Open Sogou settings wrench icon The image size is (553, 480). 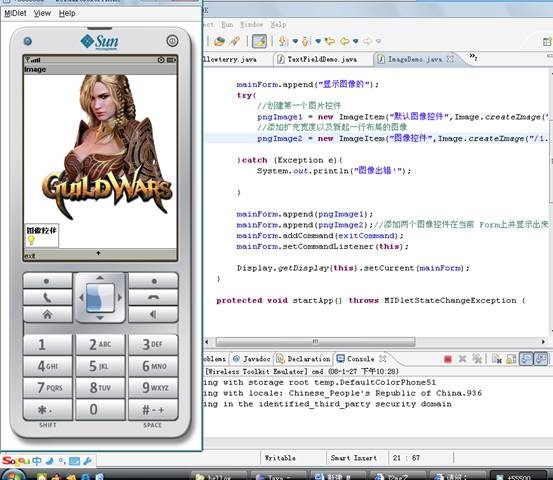(88, 461)
